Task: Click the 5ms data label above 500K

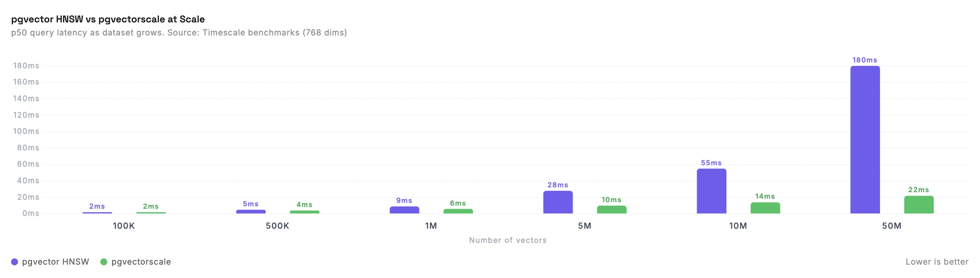Action: [x=251, y=204]
